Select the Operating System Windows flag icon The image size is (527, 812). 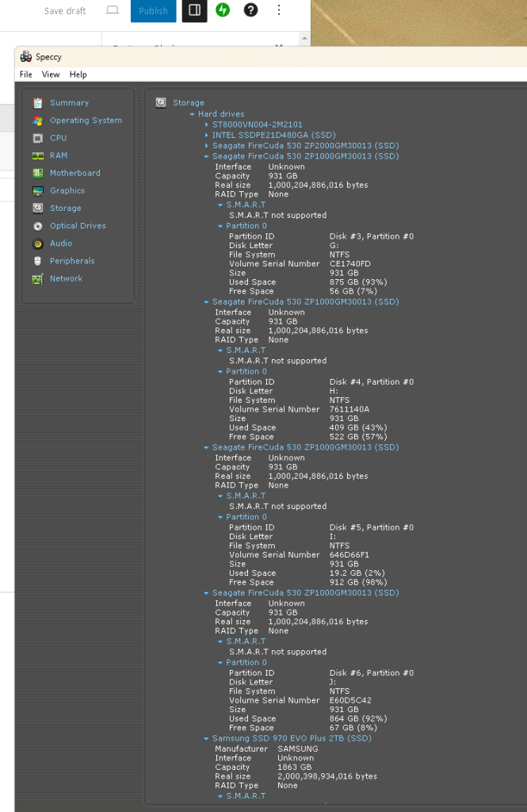click(x=38, y=121)
